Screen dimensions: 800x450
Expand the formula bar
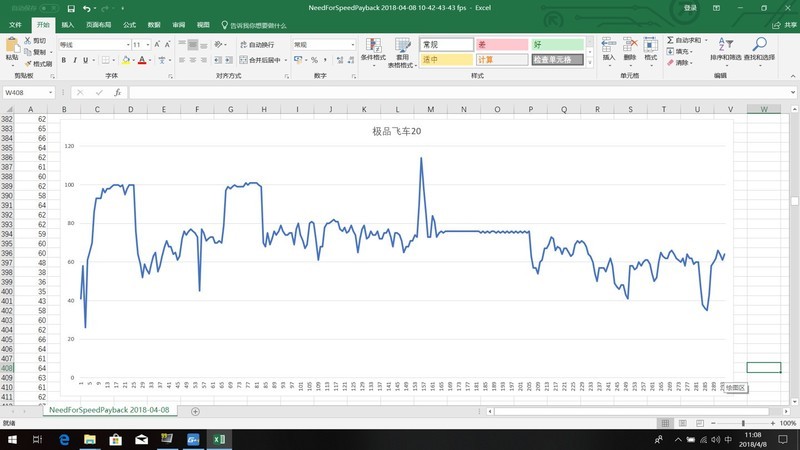(793, 92)
